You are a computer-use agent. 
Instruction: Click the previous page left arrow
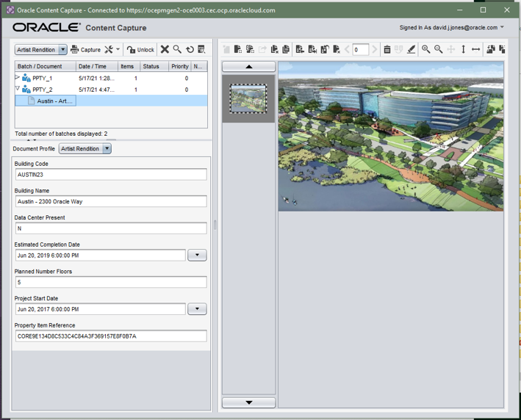coord(347,49)
